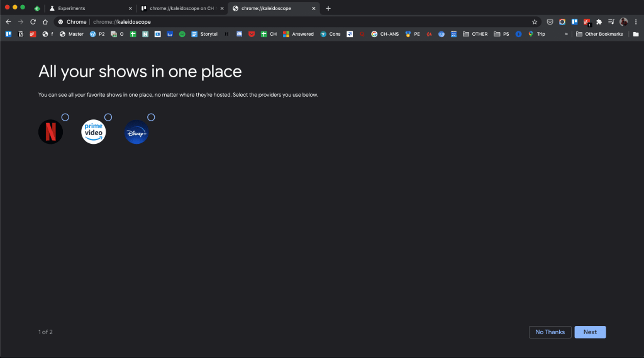Viewport: 644px width, 358px height.
Task: Bookmark this page with the star icon
Action: tap(535, 22)
